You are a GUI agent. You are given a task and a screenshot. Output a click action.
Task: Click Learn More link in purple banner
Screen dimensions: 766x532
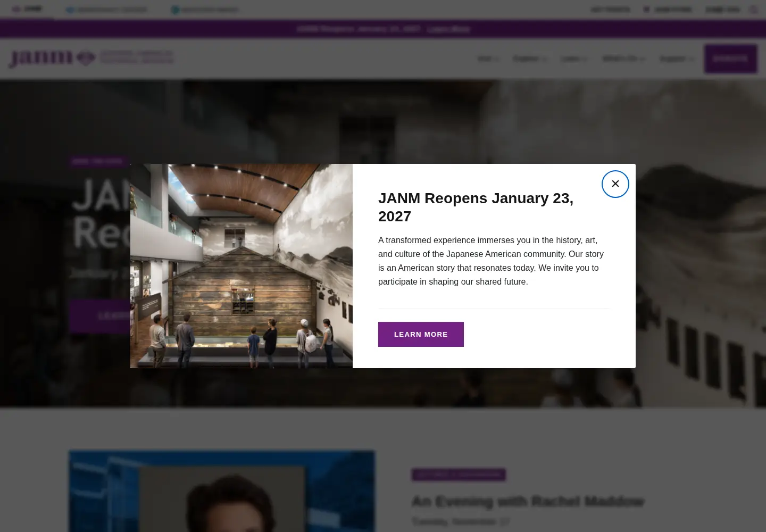click(x=448, y=29)
